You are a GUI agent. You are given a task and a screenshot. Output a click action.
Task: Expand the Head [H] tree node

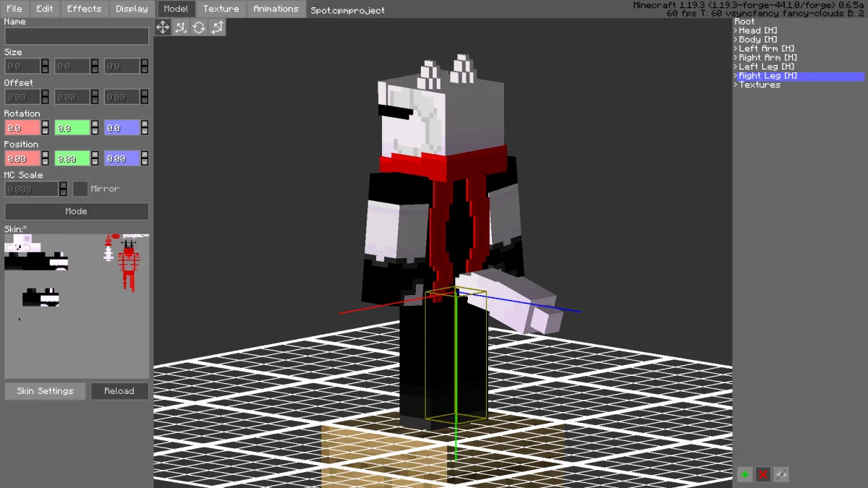click(x=736, y=30)
